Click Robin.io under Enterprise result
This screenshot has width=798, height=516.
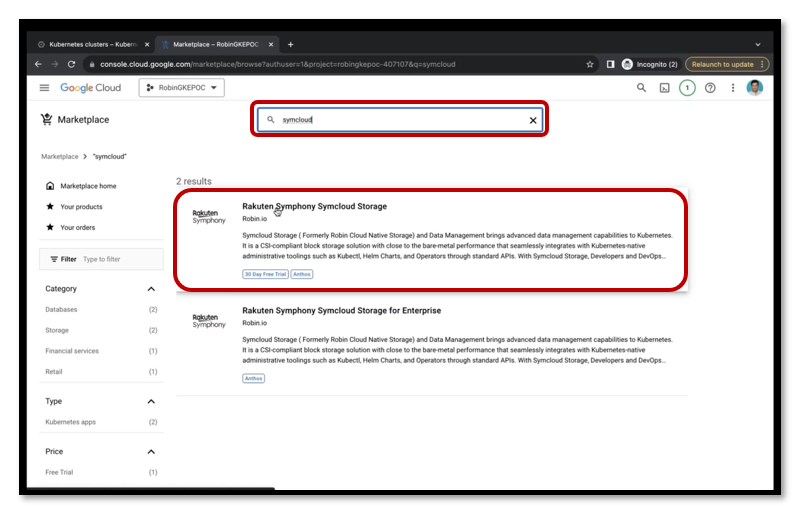pyautogui.click(x=254, y=323)
